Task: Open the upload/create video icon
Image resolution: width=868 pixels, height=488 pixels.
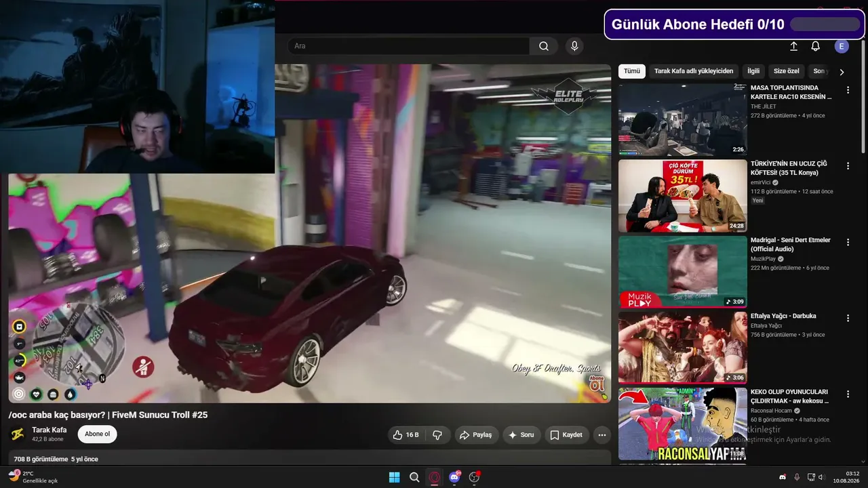Action: coord(793,46)
